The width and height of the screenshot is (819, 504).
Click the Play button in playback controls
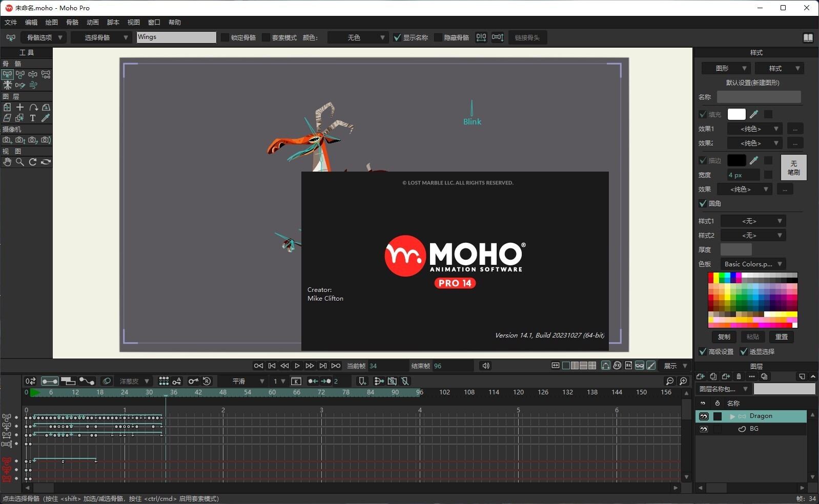[297, 366]
